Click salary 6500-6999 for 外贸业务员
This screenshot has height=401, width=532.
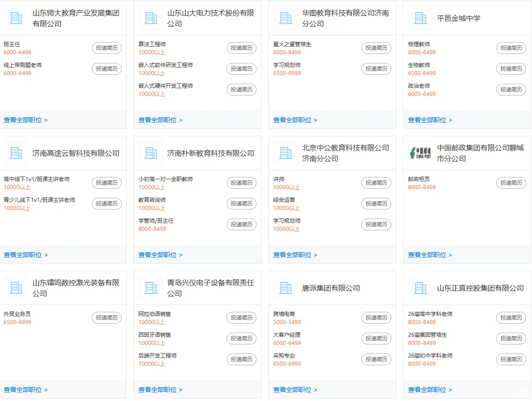(x=18, y=322)
